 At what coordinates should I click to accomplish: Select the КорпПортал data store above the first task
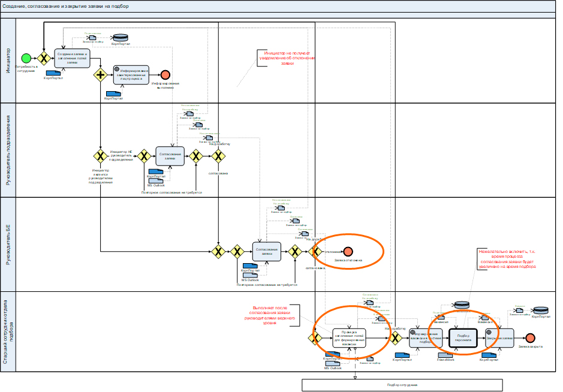(x=119, y=38)
